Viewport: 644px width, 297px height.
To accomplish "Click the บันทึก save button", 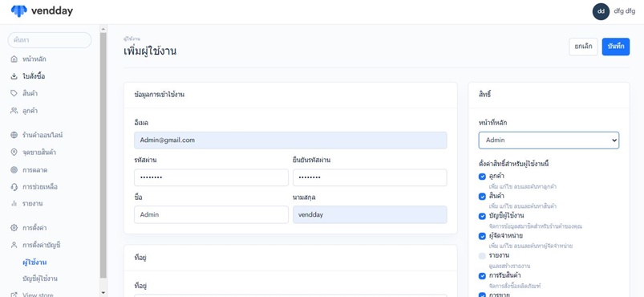I will point(616,47).
